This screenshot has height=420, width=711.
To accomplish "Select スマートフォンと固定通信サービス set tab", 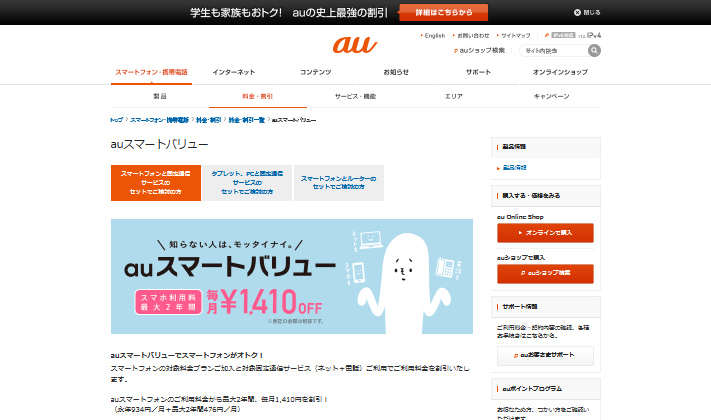I will tap(156, 183).
